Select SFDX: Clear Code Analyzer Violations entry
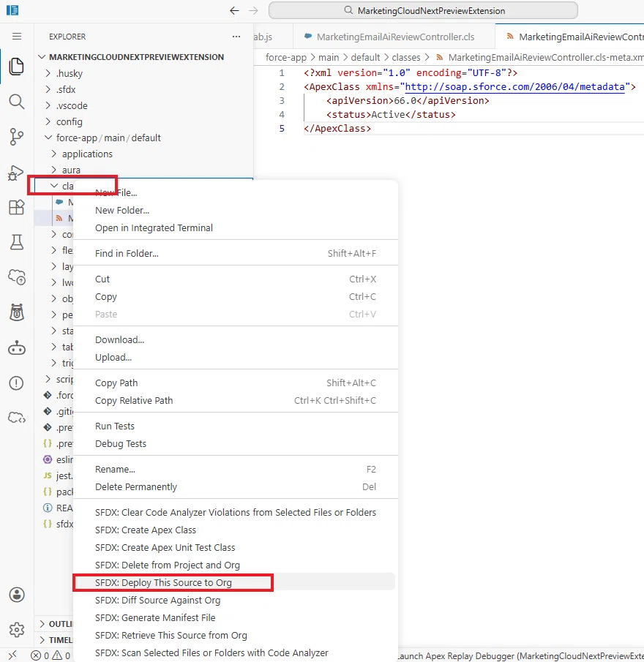 click(236, 513)
